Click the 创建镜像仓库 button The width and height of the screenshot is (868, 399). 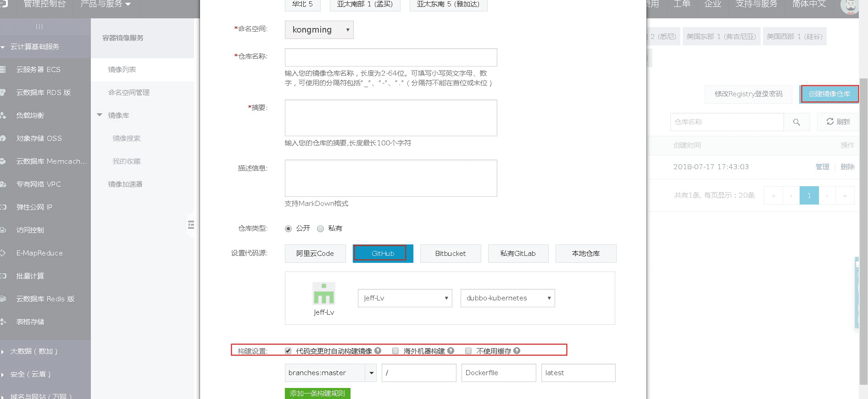click(829, 94)
